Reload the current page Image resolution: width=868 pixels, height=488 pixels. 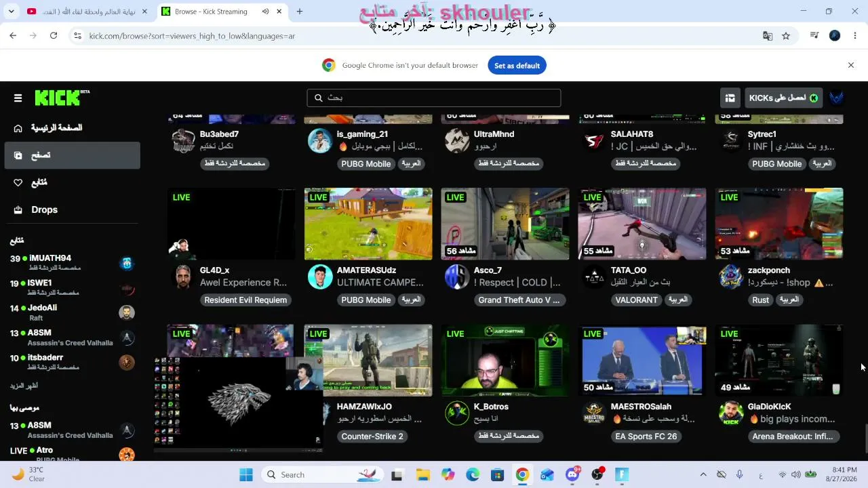click(x=54, y=36)
